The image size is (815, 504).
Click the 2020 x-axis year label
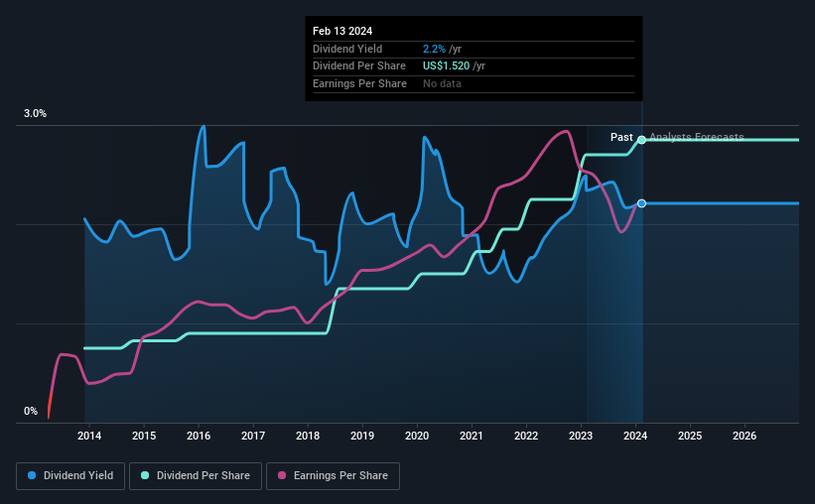click(417, 436)
